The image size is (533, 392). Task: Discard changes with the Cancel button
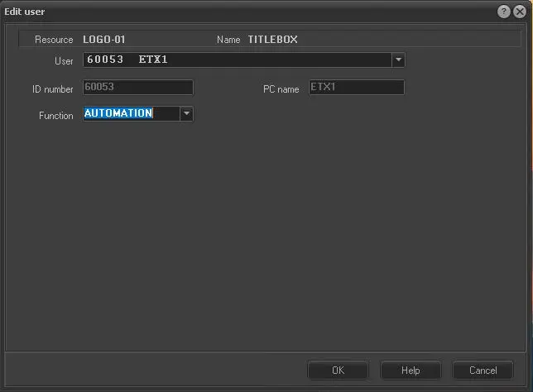[483, 370]
